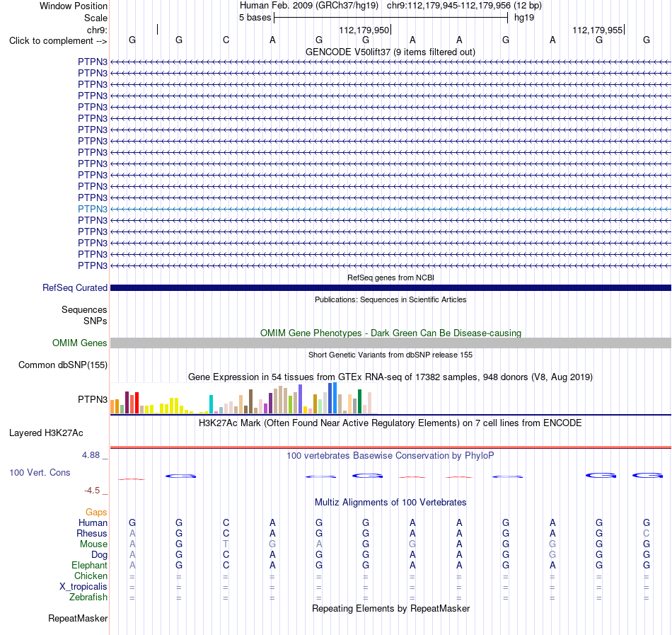This screenshot has width=672, height=635.
Task: Open the Common dbSNP(155) track label
Action: [63, 365]
